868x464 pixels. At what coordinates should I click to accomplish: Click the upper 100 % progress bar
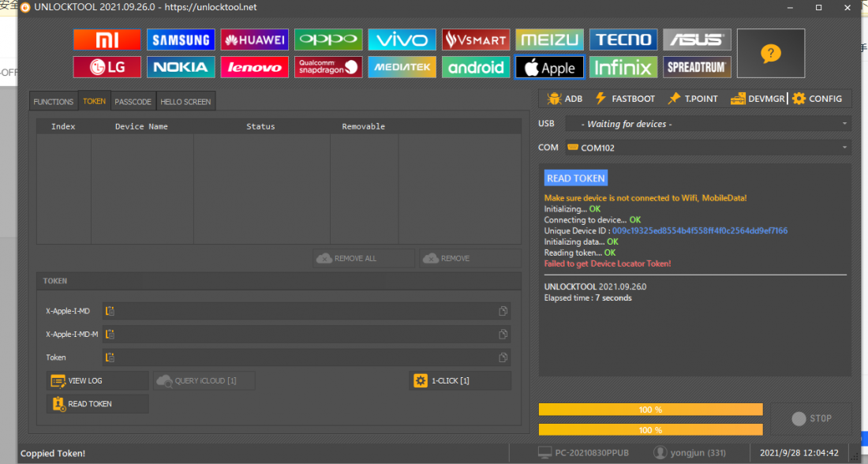[650, 410]
